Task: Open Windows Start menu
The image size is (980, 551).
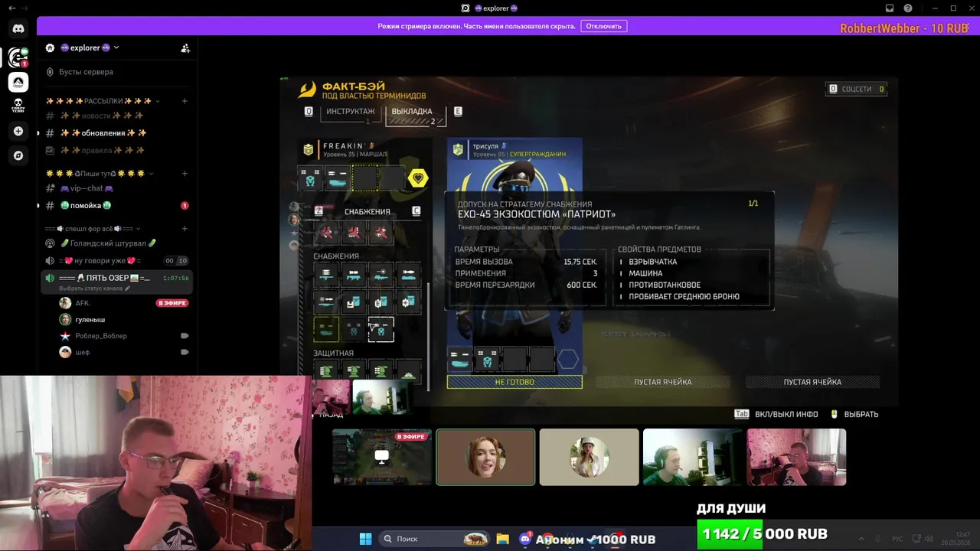Action: coord(365,539)
